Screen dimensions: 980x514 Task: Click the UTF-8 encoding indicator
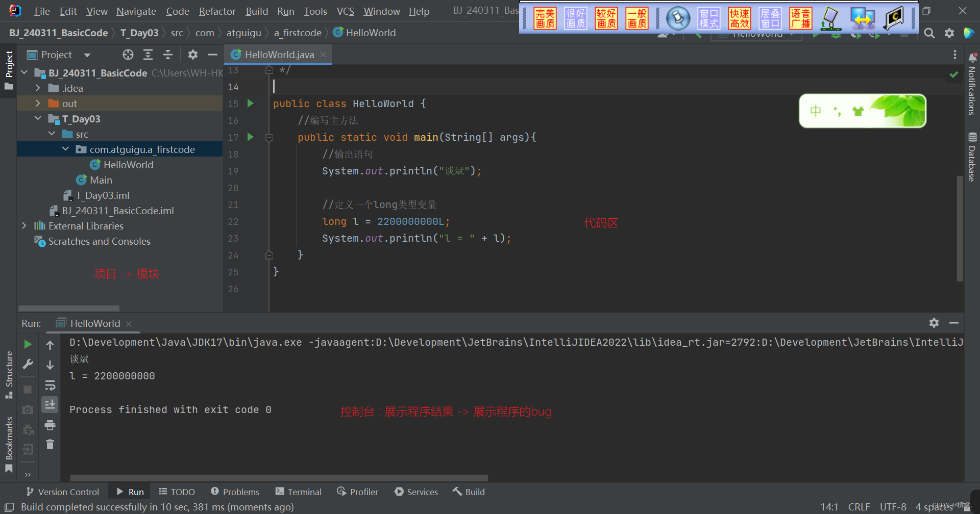click(892, 507)
